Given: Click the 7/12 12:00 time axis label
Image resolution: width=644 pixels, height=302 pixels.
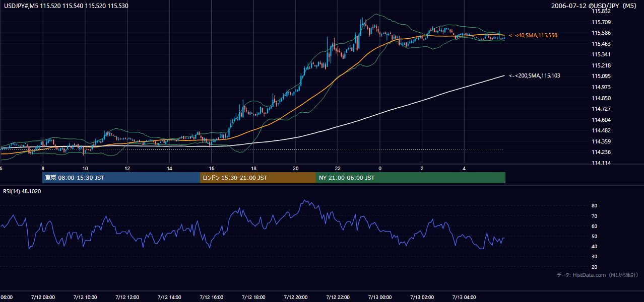Looking at the screenshot, I should [x=127, y=297].
